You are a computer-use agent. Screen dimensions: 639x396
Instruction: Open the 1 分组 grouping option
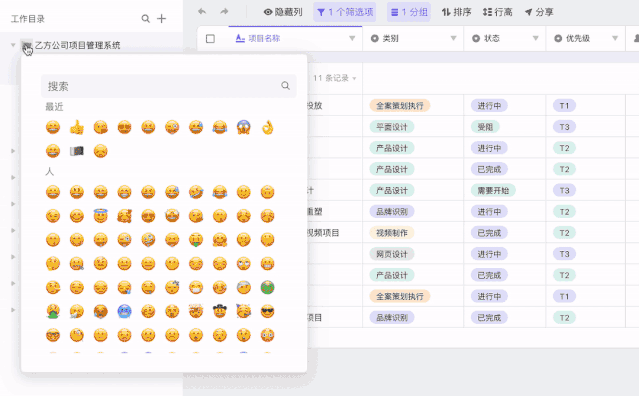(409, 12)
